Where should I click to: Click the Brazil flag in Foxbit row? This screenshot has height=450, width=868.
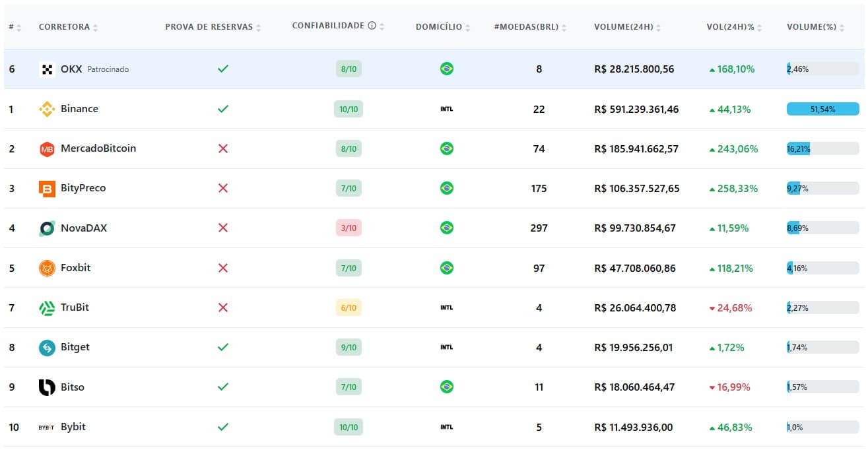tap(447, 268)
